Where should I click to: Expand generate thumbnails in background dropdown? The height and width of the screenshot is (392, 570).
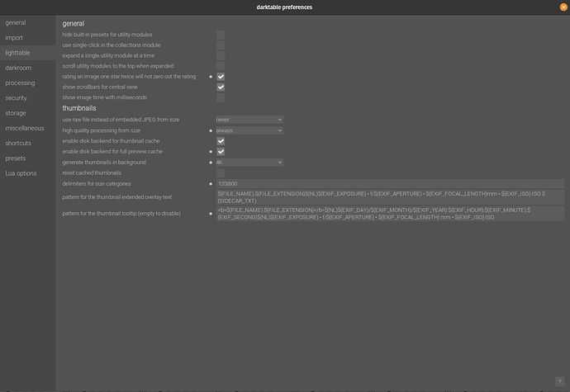pyautogui.click(x=249, y=163)
